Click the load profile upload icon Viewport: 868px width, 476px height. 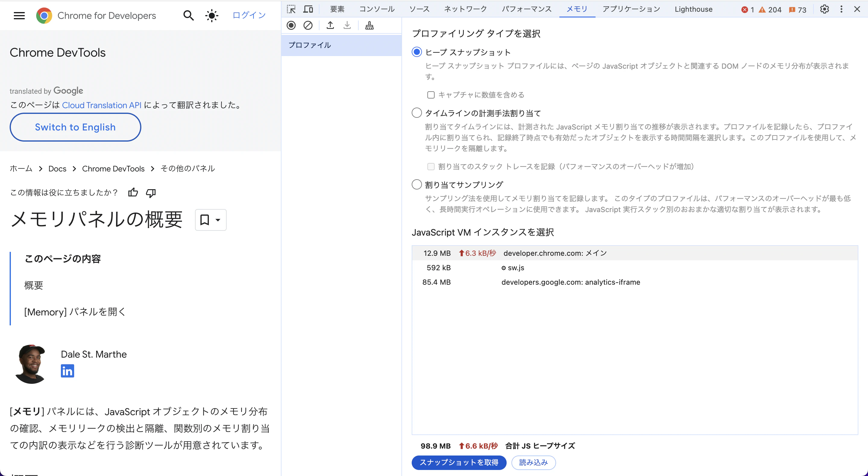coord(330,25)
